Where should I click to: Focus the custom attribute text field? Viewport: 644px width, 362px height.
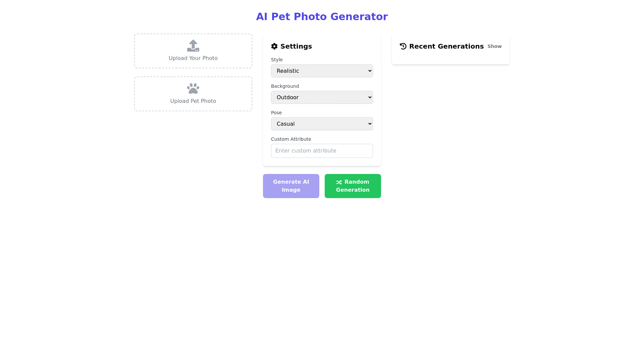tap(322, 151)
